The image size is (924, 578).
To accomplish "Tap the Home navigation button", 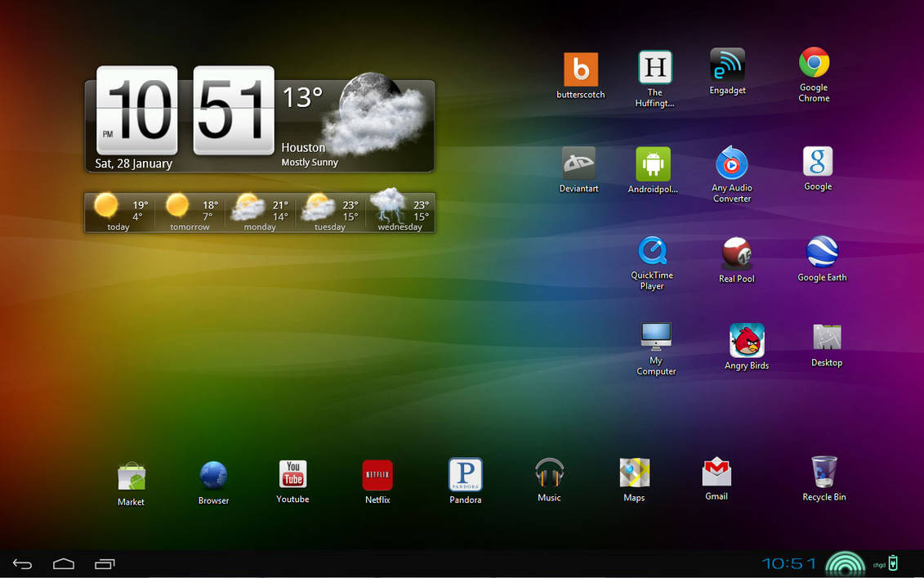I will [64, 563].
